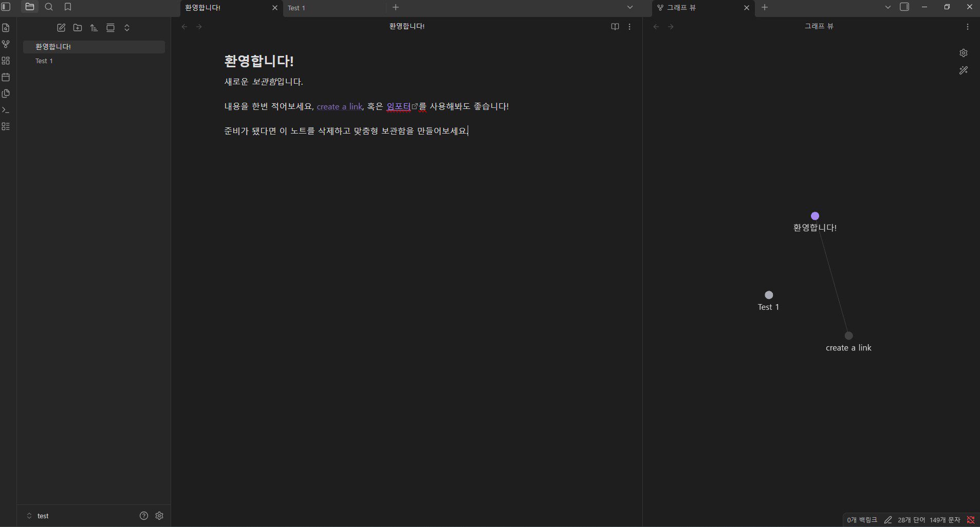The width and height of the screenshot is (980, 527).
Task: Expand all notes with the double-arrow icon
Action: pos(127,28)
